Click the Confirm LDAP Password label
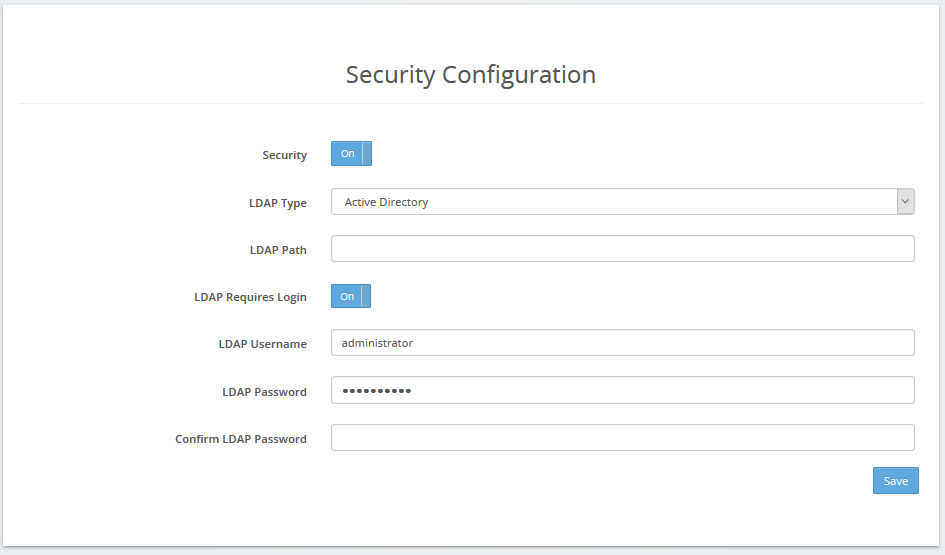 [x=241, y=439]
